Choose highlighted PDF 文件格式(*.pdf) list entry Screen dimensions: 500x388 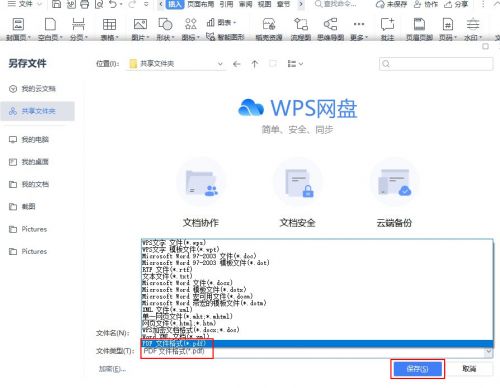click(317, 343)
